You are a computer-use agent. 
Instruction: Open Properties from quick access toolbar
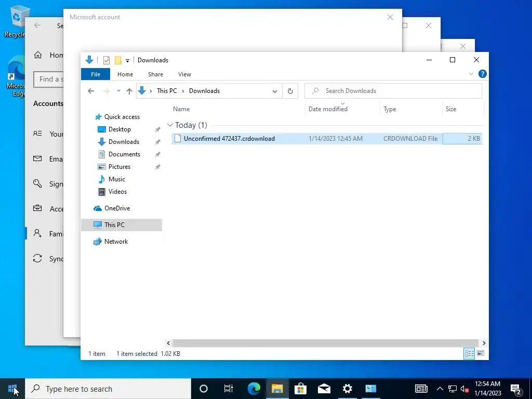click(x=106, y=60)
